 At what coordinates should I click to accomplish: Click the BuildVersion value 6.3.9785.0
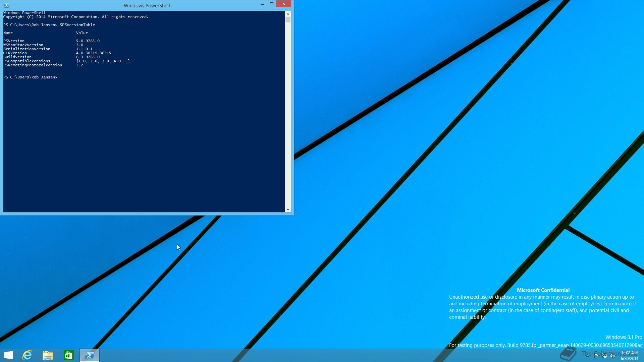(88, 57)
